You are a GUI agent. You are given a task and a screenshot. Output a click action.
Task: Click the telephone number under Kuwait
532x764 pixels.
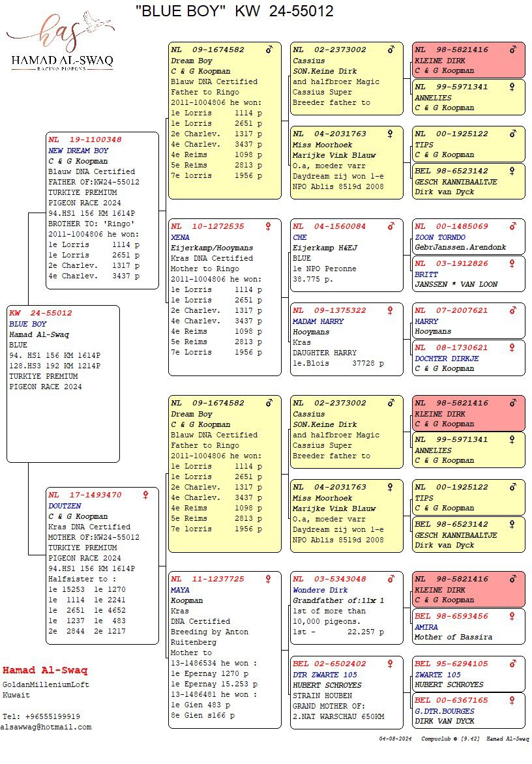click(x=41, y=716)
